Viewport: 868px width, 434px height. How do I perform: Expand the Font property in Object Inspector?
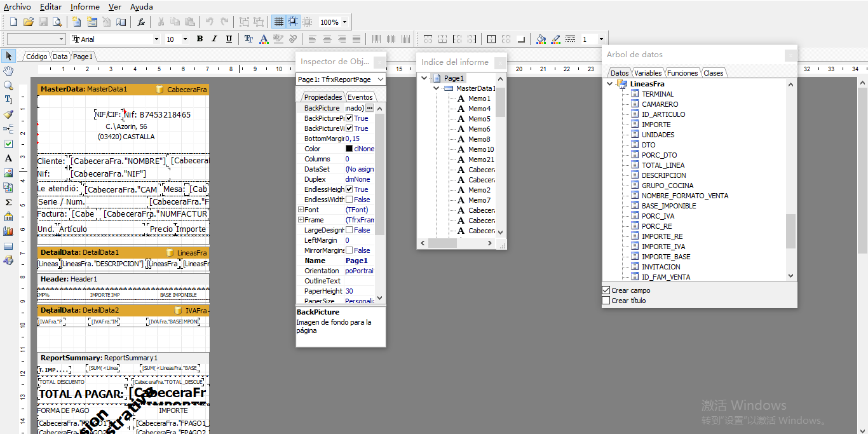pyautogui.click(x=299, y=210)
